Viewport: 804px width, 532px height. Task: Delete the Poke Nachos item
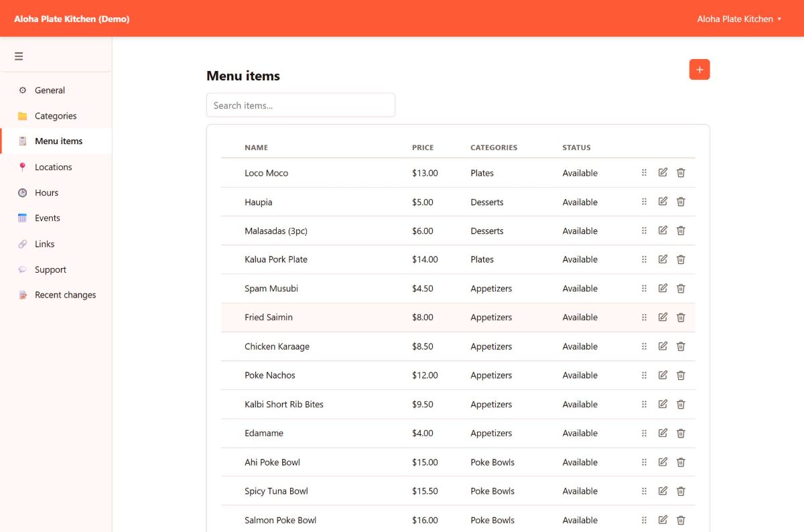[x=681, y=375]
